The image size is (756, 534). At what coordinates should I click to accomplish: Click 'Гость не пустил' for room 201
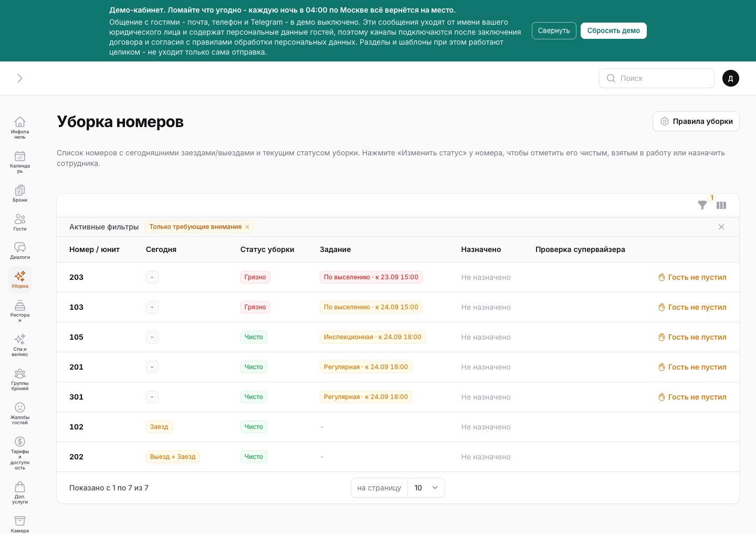692,367
